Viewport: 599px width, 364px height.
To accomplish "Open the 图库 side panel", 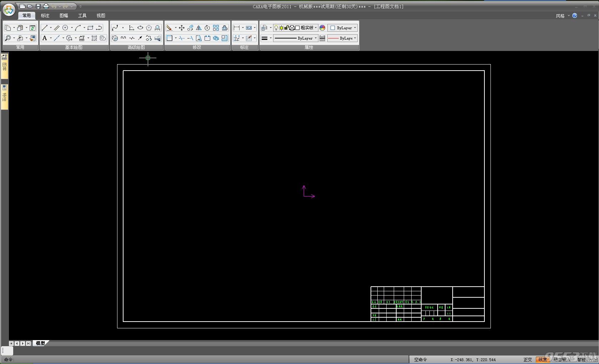I will click(5, 66).
